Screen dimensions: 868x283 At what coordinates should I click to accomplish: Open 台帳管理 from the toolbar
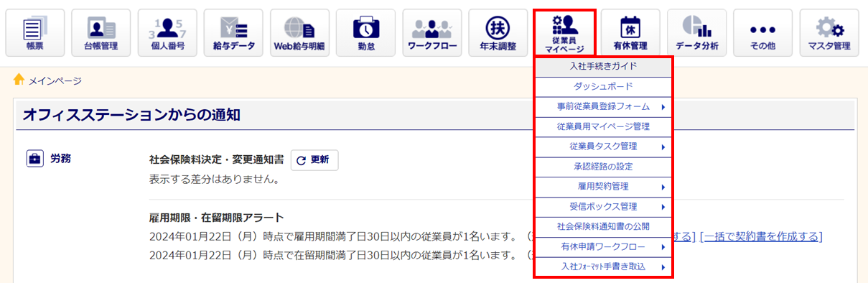pos(101,33)
